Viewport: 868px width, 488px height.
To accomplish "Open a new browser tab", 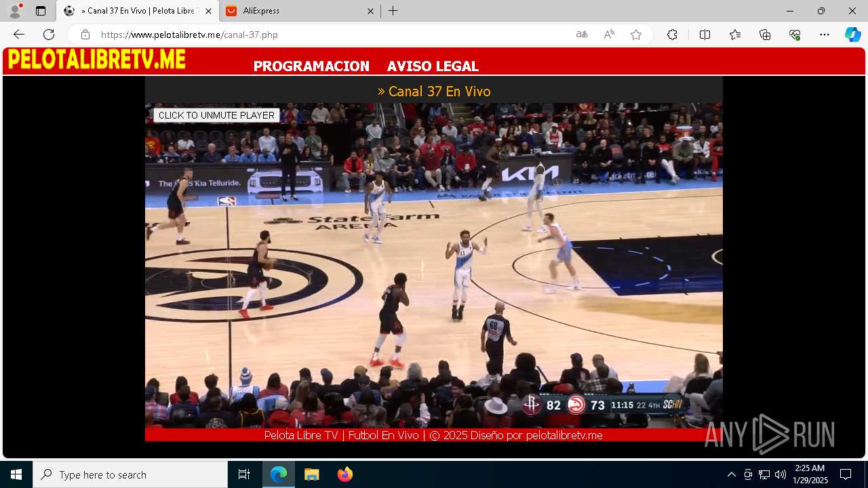I will click(x=393, y=11).
